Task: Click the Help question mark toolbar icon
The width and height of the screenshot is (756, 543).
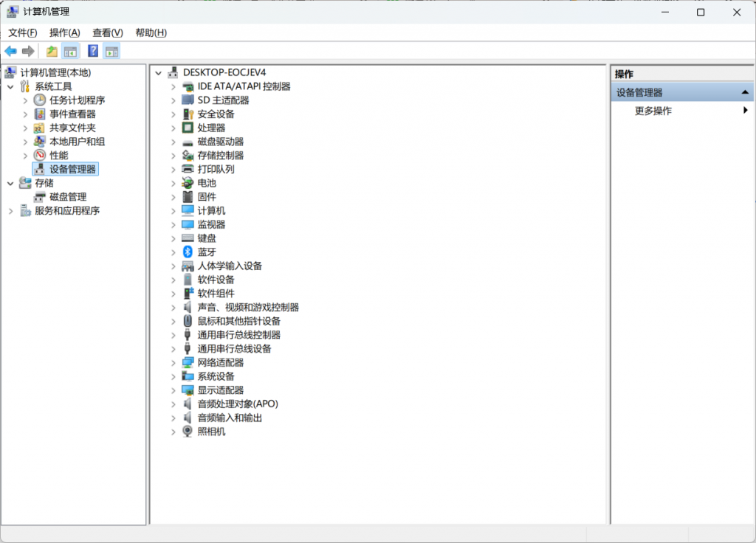Action: point(93,51)
